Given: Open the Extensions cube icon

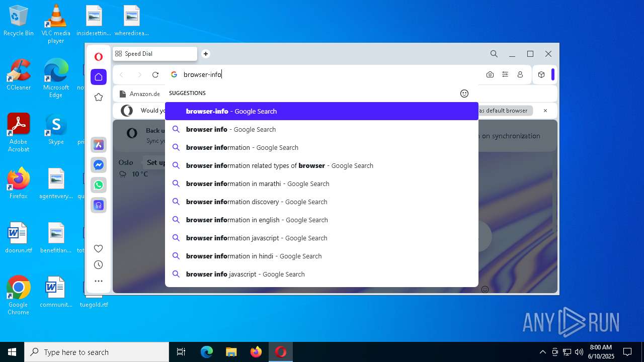Looking at the screenshot, I should (x=541, y=74).
